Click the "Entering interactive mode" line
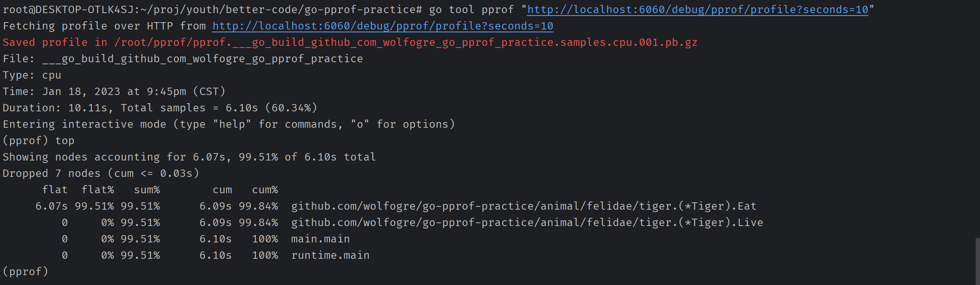The image size is (980, 285). tap(228, 124)
